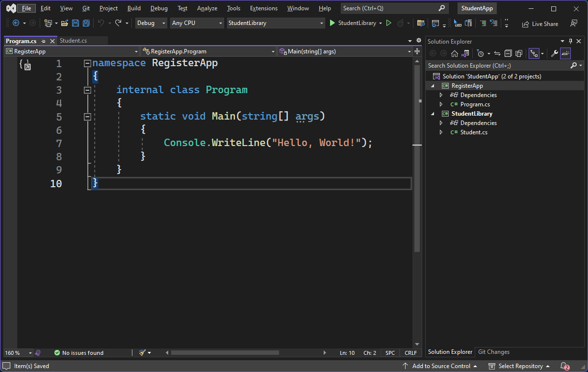This screenshot has height=372, width=588.
Task: Collapse the class Program code block
Action: (87, 90)
